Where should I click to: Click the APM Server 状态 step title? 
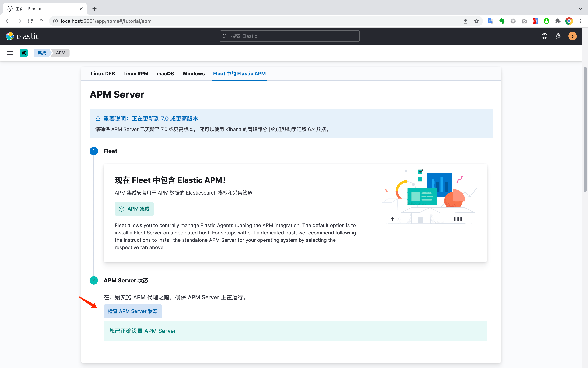[126, 280]
